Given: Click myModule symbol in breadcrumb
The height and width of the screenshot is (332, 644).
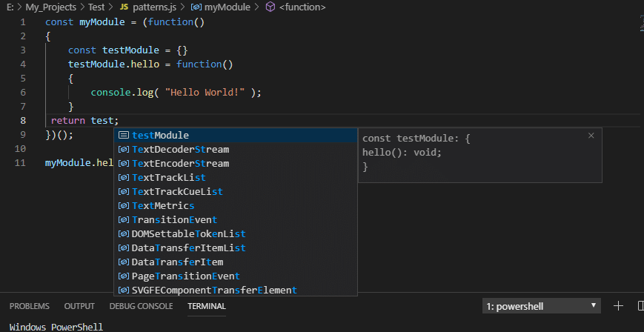Looking at the screenshot, I should pos(227,7).
